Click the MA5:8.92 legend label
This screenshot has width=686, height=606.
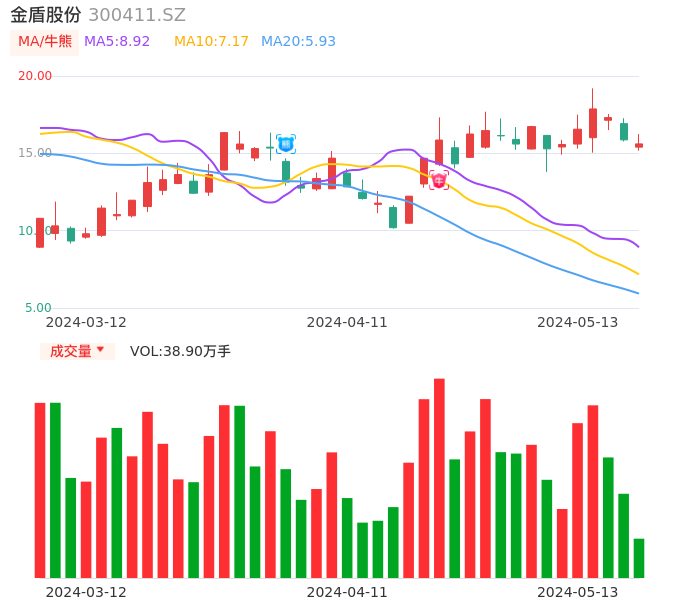pyautogui.click(x=117, y=42)
